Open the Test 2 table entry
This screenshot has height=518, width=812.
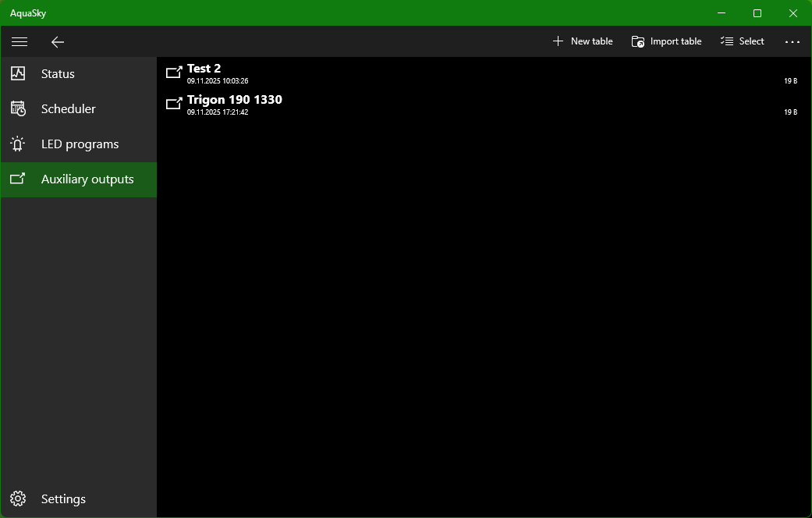point(204,69)
